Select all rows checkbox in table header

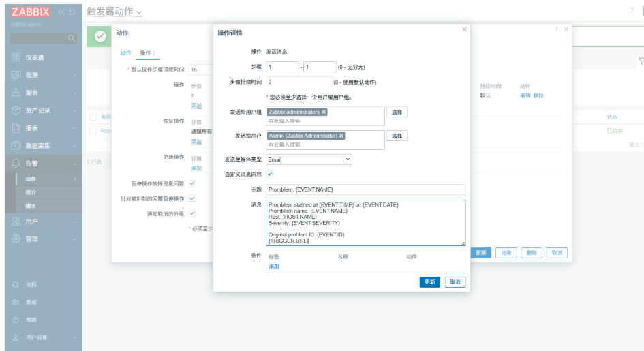[x=93, y=117]
